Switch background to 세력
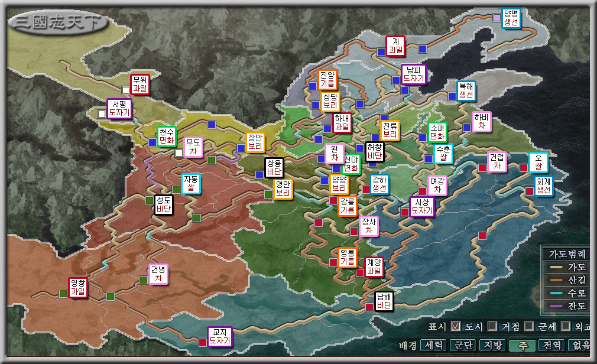The image size is (597, 364). click(434, 345)
